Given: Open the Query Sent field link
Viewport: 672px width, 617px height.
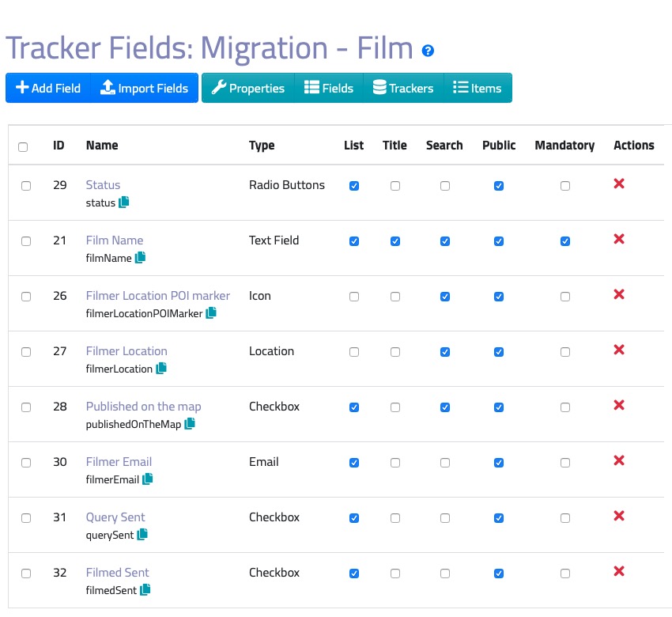Looking at the screenshot, I should click(x=115, y=517).
